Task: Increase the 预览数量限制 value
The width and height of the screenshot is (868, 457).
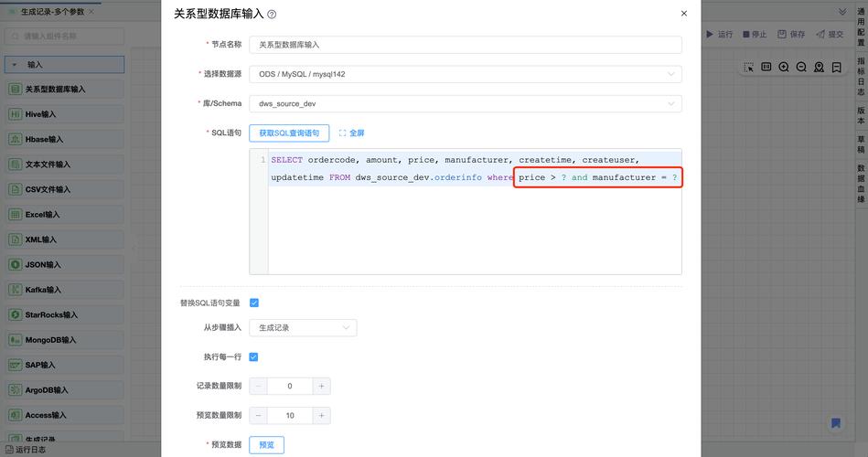Action: (x=321, y=416)
